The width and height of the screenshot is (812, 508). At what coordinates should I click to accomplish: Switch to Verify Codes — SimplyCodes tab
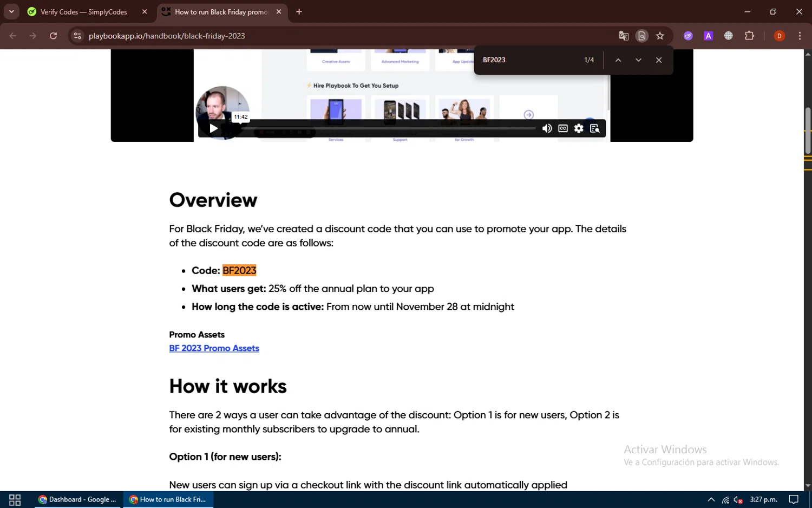point(83,12)
